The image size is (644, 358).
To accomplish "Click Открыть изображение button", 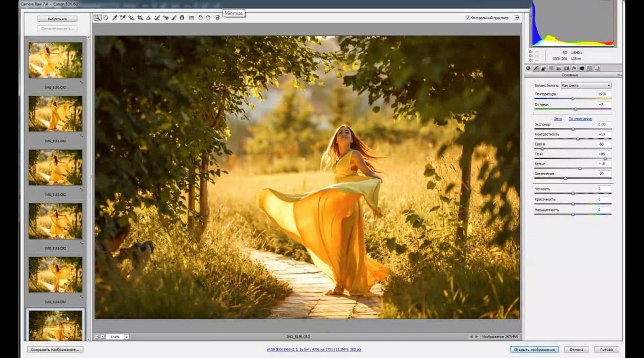I will point(534,349).
